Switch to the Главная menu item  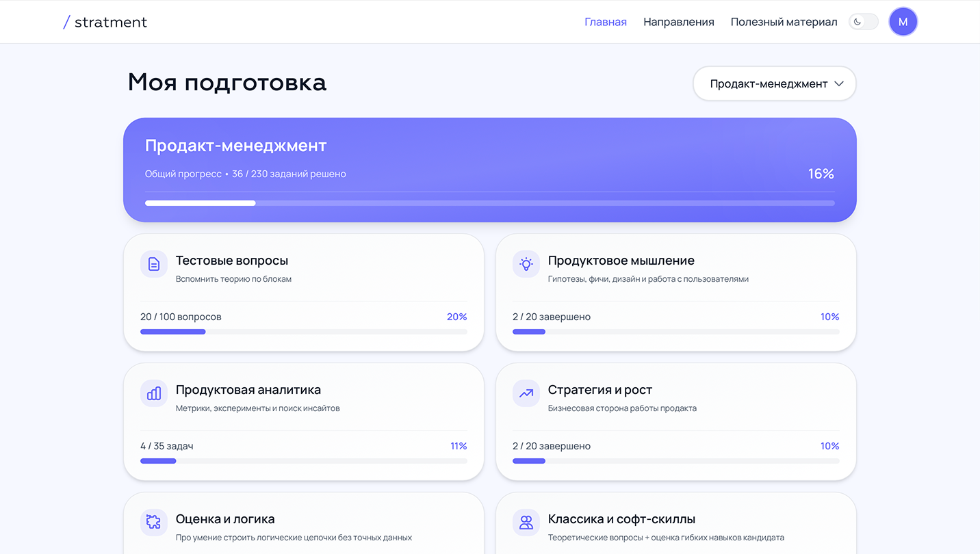tap(605, 21)
